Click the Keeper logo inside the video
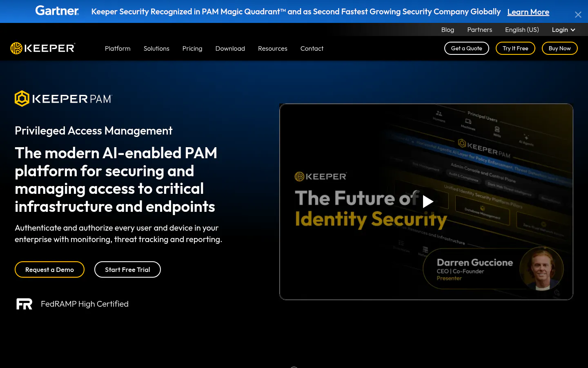Viewport: 588px width, 368px height. [321, 176]
